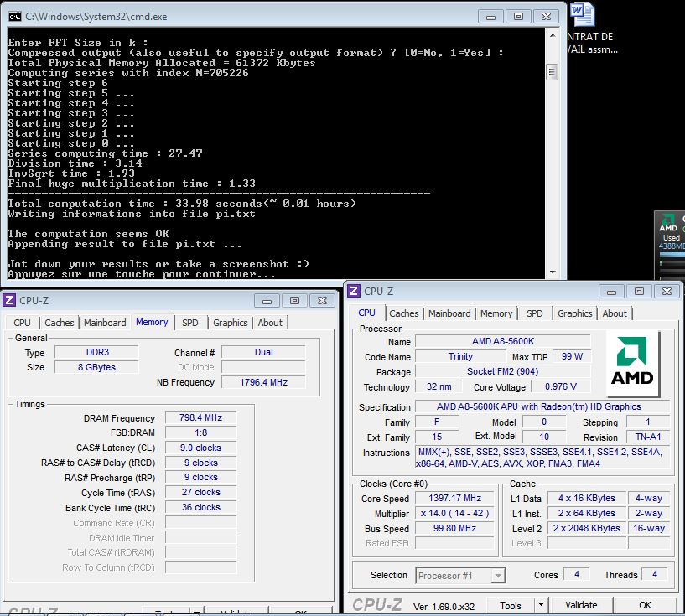This screenshot has width=685, height=616.
Task: Open the Processor #1 selection dropdown
Action: click(x=460, y=576)
